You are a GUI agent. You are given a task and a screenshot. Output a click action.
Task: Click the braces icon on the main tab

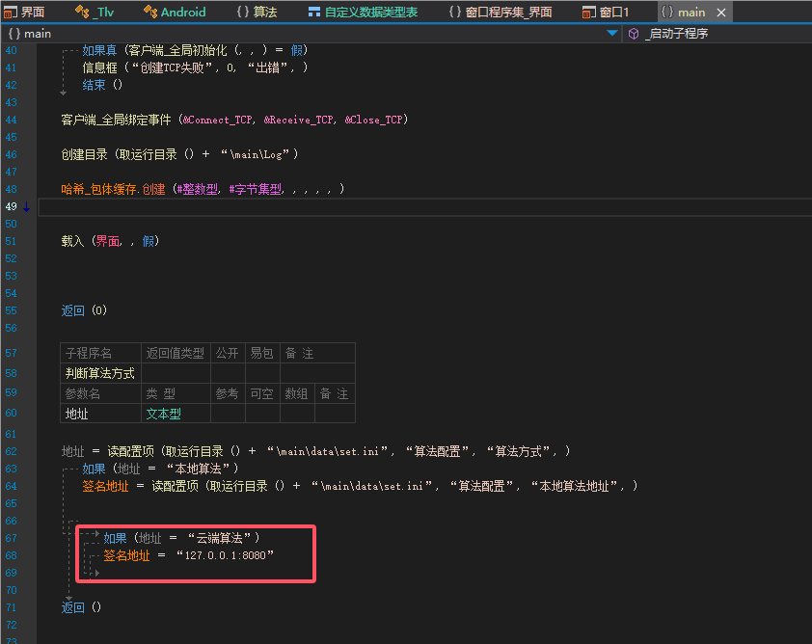tap(667, 12)
